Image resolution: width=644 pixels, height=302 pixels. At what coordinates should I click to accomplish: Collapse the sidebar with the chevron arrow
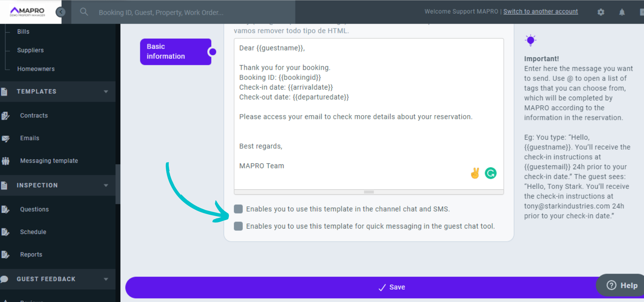[61, 12]
